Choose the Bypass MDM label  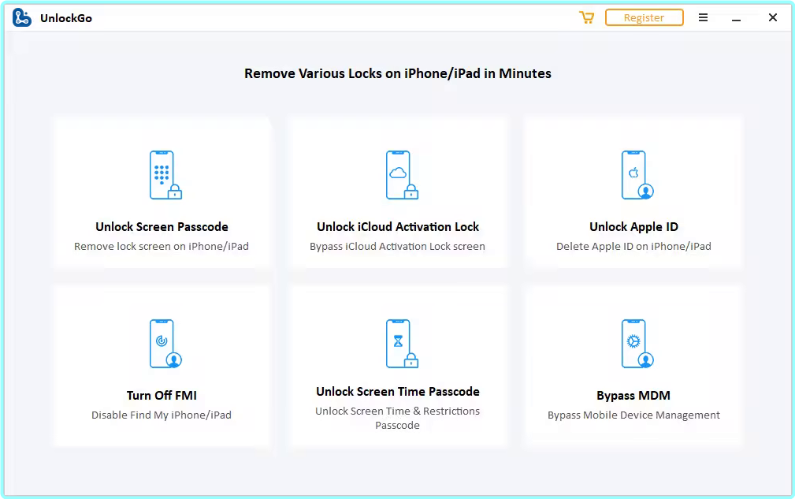click(633, 395)
